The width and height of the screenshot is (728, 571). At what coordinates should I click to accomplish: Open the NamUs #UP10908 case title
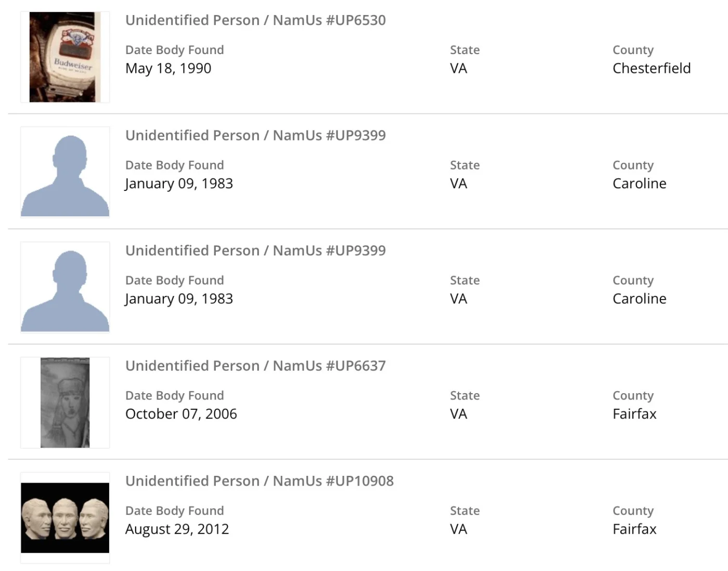tap(259, 481)
